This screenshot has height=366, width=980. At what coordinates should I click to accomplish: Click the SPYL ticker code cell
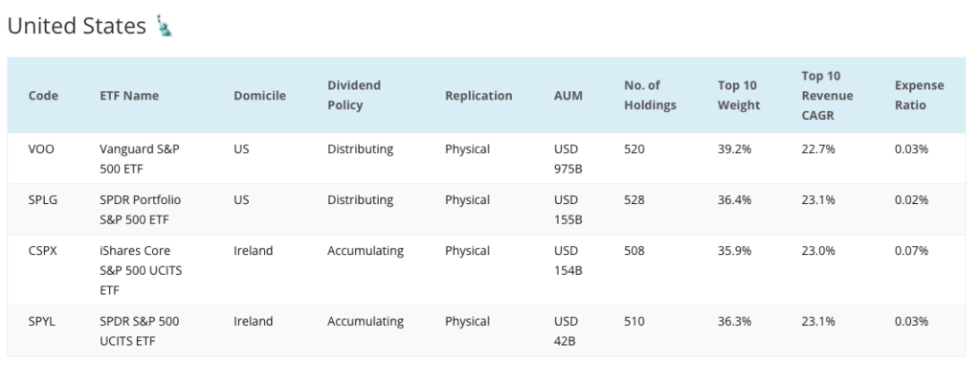click(x=42, y=321)
